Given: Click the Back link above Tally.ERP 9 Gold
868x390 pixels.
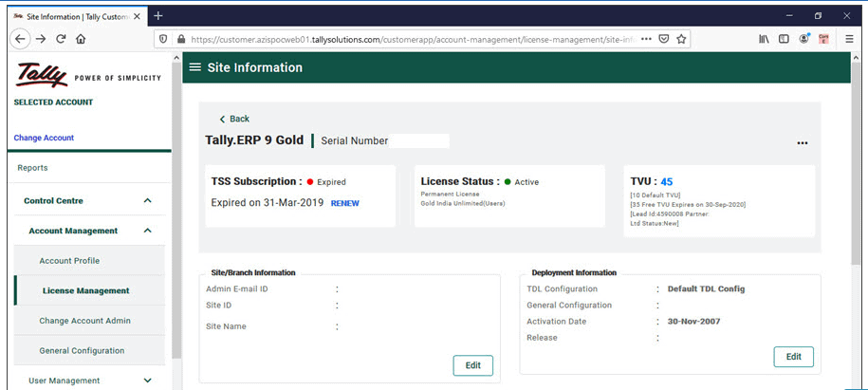Looking at the screenshot, I should tap(234, 119).
